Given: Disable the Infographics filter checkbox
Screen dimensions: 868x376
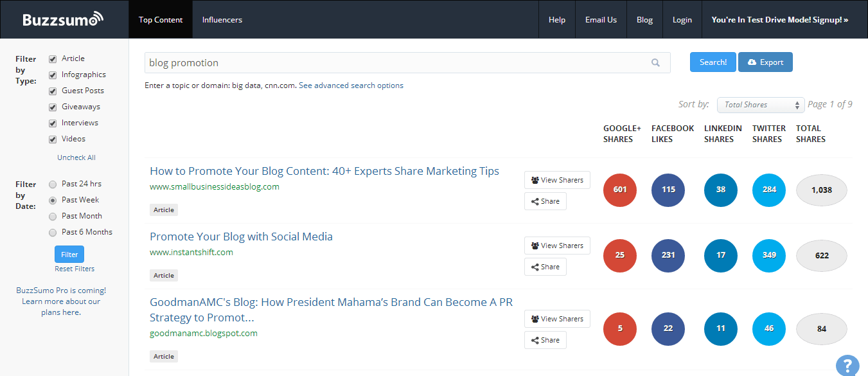Looking at the screenshot, I should tap(52, 75).
